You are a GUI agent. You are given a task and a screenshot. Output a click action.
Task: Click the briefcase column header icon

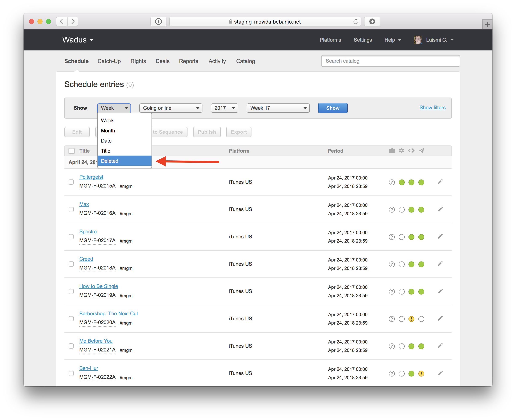click(x=392, y=151)
